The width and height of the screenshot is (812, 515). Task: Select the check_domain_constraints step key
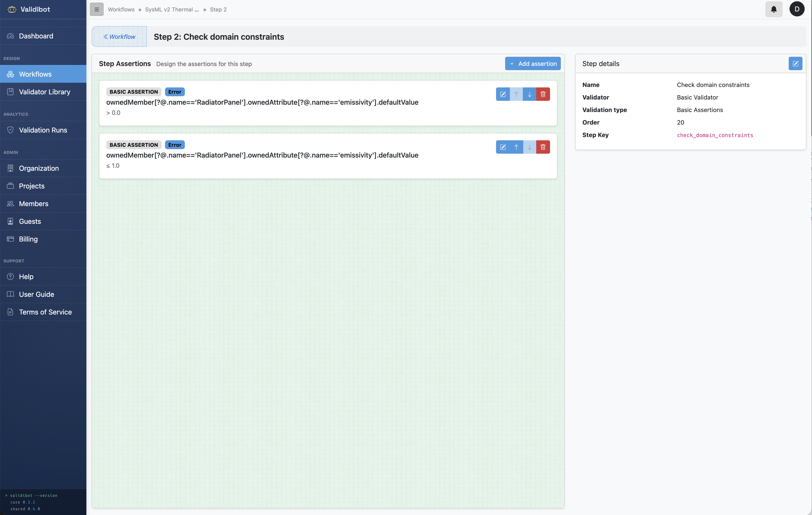[715, 135]
